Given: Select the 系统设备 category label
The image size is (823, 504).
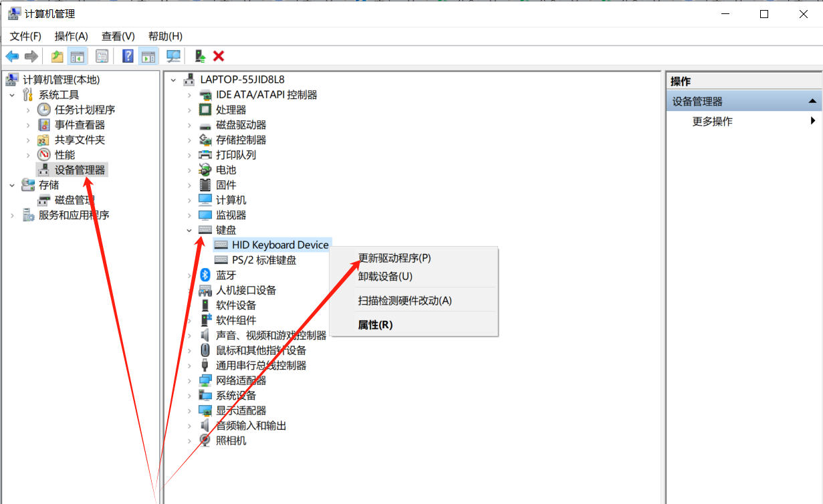Looking at the screenshot, I should (236, 396).
